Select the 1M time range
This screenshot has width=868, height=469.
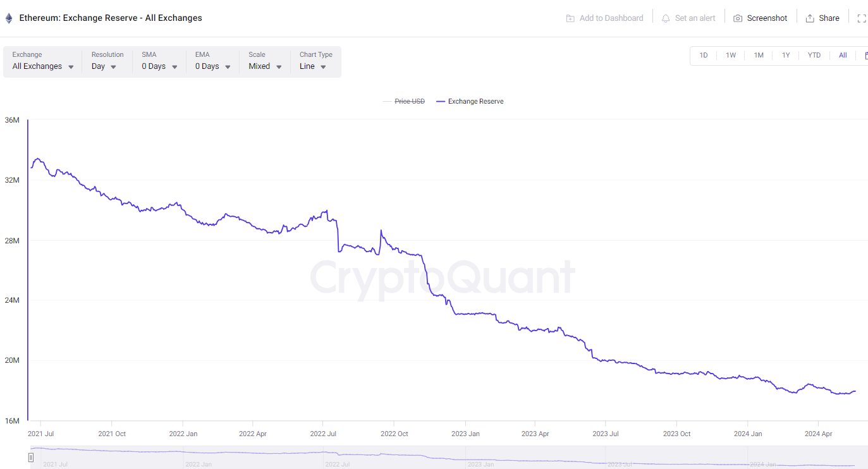(x=759, y=55)
